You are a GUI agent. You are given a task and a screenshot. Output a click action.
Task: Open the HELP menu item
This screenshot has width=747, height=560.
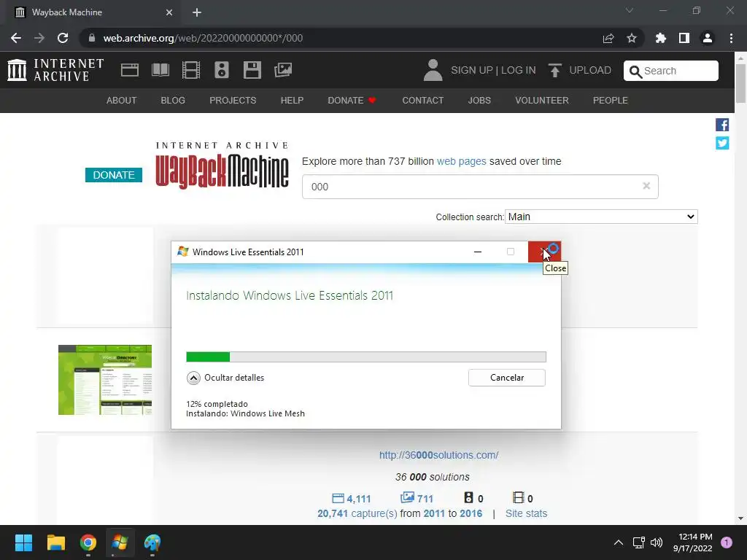click(292, 101)
